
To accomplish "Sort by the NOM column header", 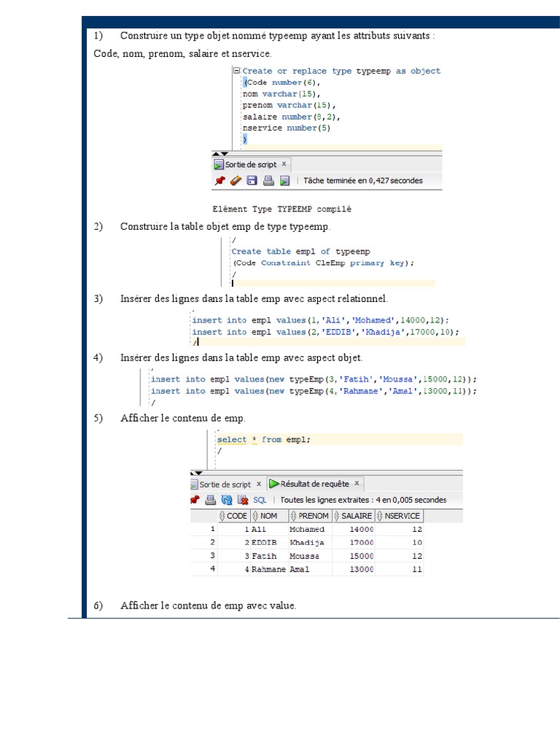I will coord(270,516).
